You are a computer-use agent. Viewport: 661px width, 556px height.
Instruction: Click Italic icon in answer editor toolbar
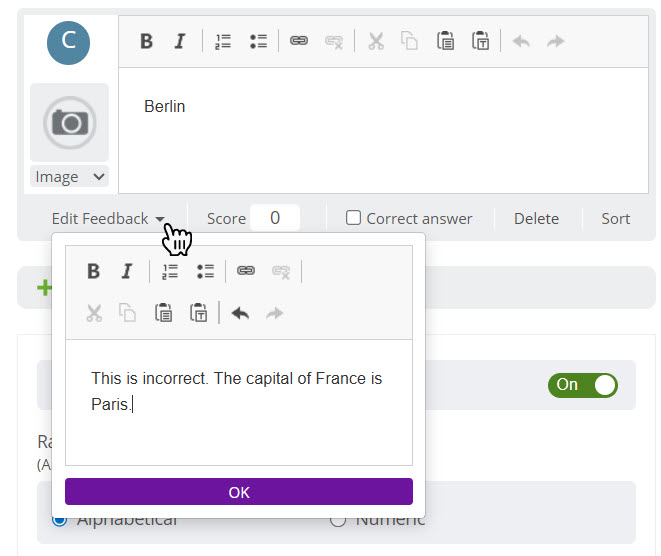coord(180,41)
